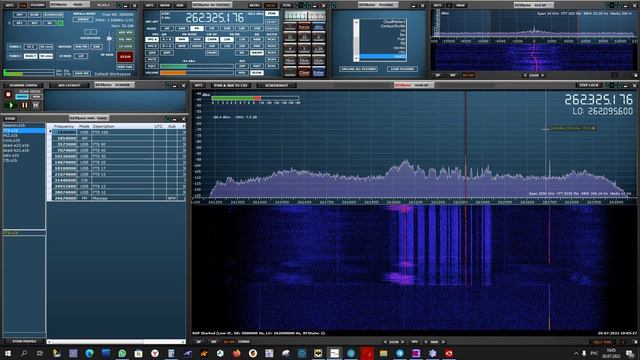Open WhatsApp from the taskbar
The width and height of the screenshot is (640, 360).
[x=122, y=353]
